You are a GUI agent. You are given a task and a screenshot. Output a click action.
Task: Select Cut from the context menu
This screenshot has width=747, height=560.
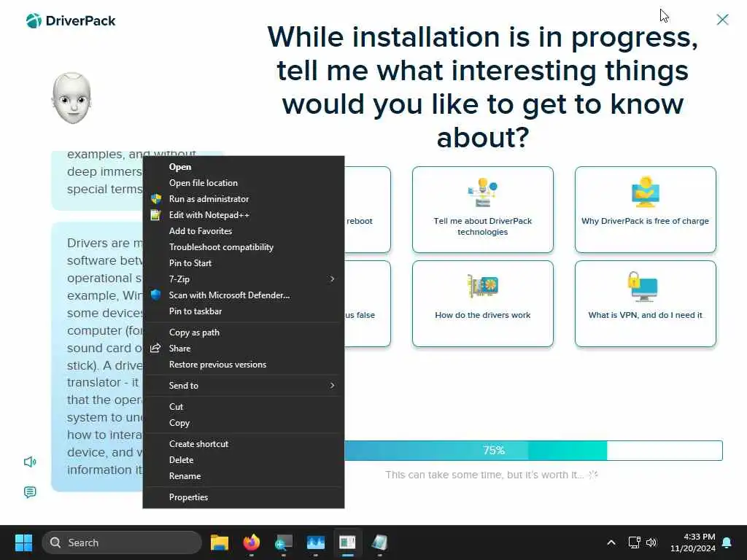pos(244,407)
